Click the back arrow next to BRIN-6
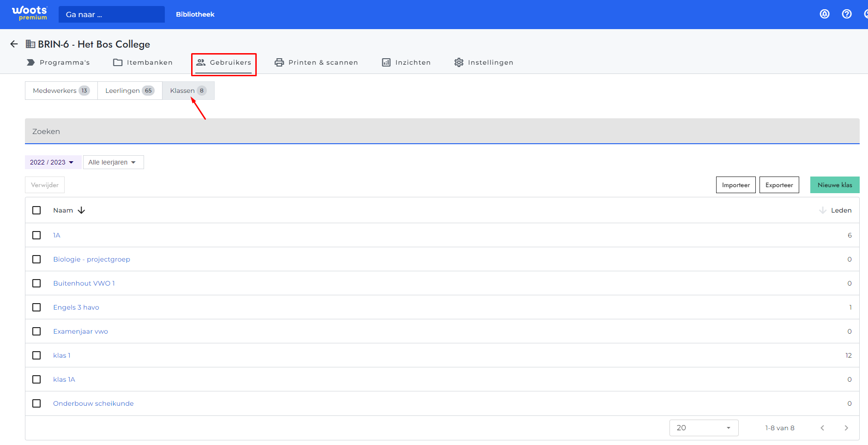The height and width of the screenshot is (445, 868). [14, 44]
